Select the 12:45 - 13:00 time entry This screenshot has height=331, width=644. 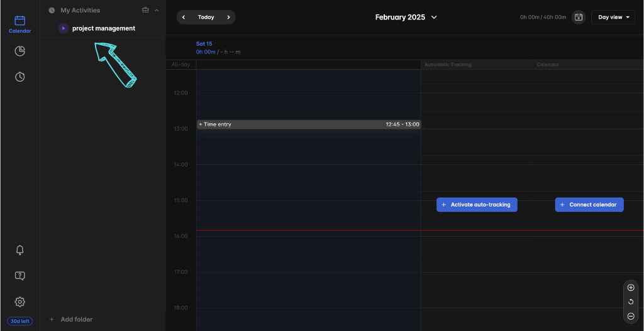tap(308, 124)
